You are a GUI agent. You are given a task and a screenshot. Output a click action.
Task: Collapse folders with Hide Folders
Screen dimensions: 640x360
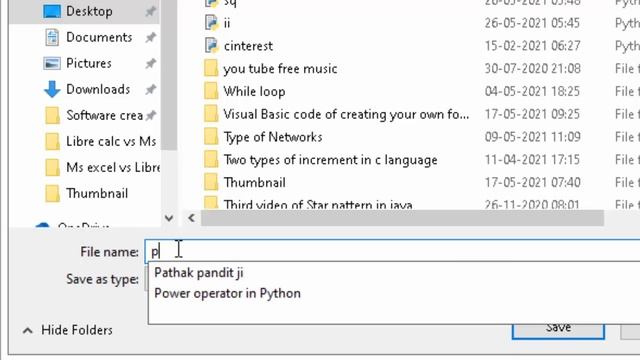coord(77,330)
